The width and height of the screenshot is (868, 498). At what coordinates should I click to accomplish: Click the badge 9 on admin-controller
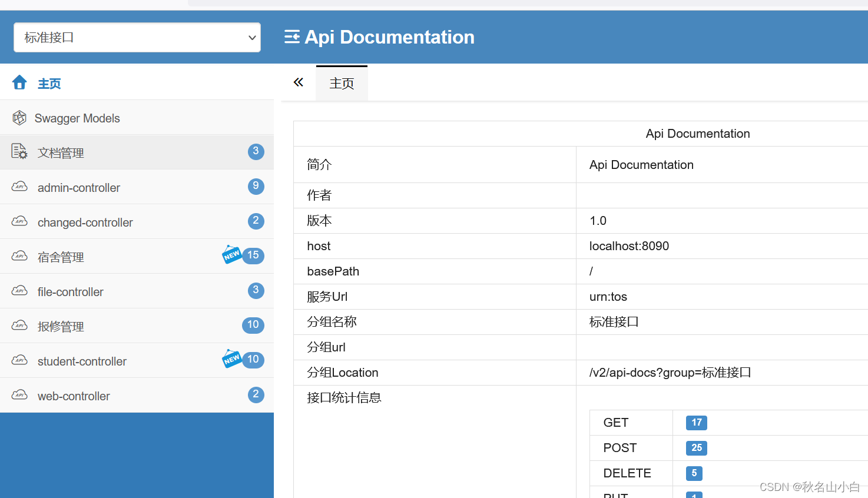click(x=256, y=186)
